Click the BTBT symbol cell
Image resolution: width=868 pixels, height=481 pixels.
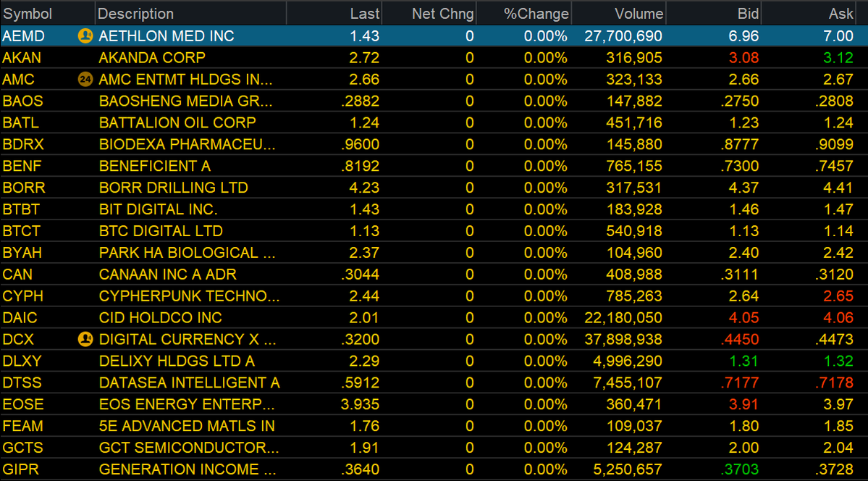click(x=22, y=209)
